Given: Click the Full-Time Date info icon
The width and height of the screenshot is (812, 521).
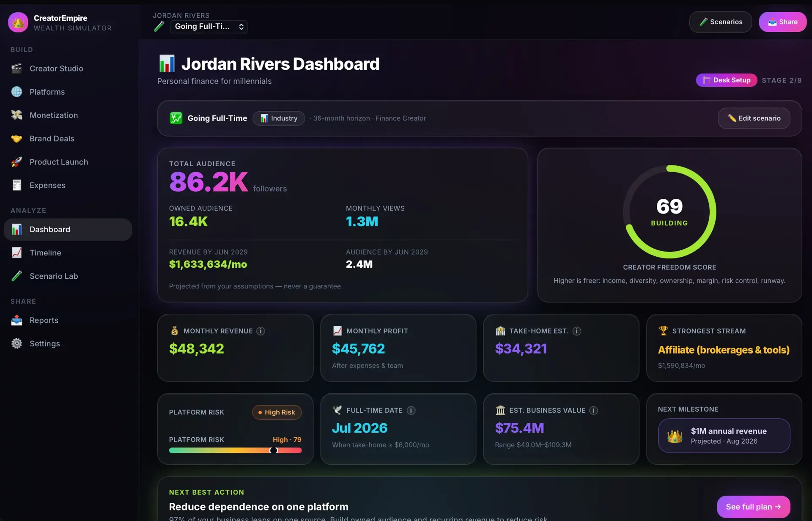Looking at the screenshot, I should click(x=411, y=411).
